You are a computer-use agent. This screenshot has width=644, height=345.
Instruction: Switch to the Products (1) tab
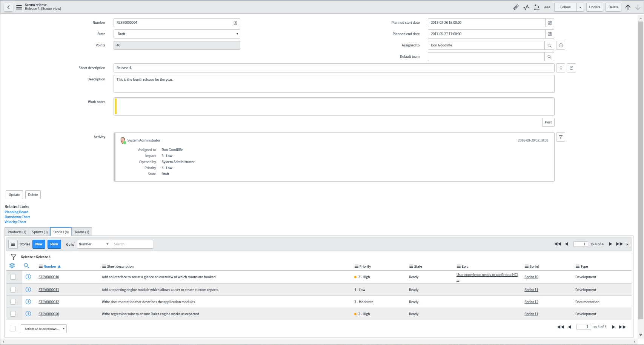17,232
